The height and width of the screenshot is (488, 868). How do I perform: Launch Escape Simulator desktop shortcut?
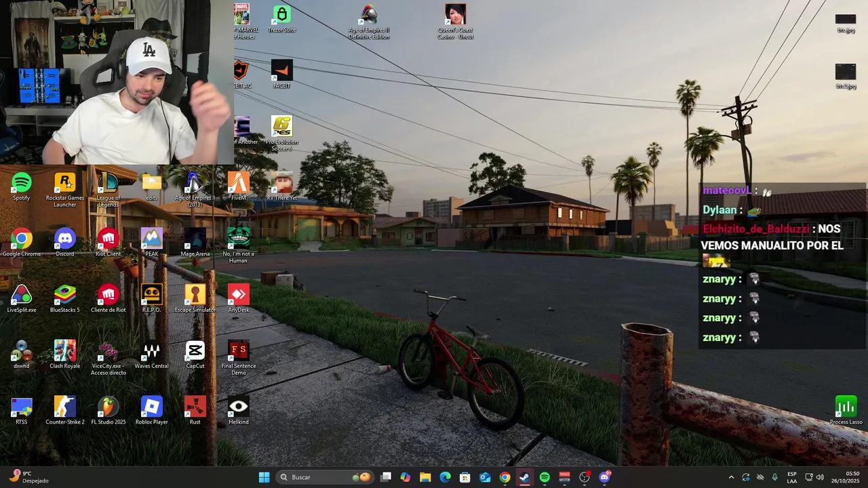tap(195, 299)
